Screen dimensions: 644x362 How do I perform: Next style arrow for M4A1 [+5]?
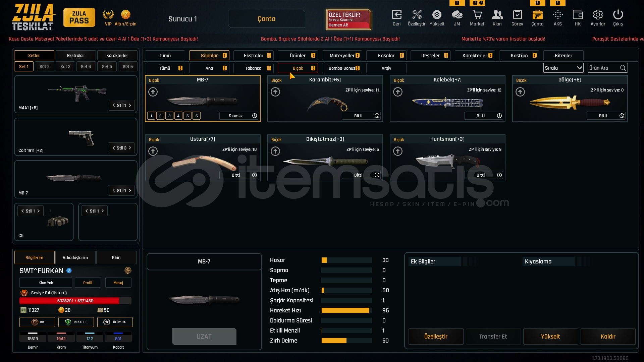pyautogui.click(x=130, y=105)
